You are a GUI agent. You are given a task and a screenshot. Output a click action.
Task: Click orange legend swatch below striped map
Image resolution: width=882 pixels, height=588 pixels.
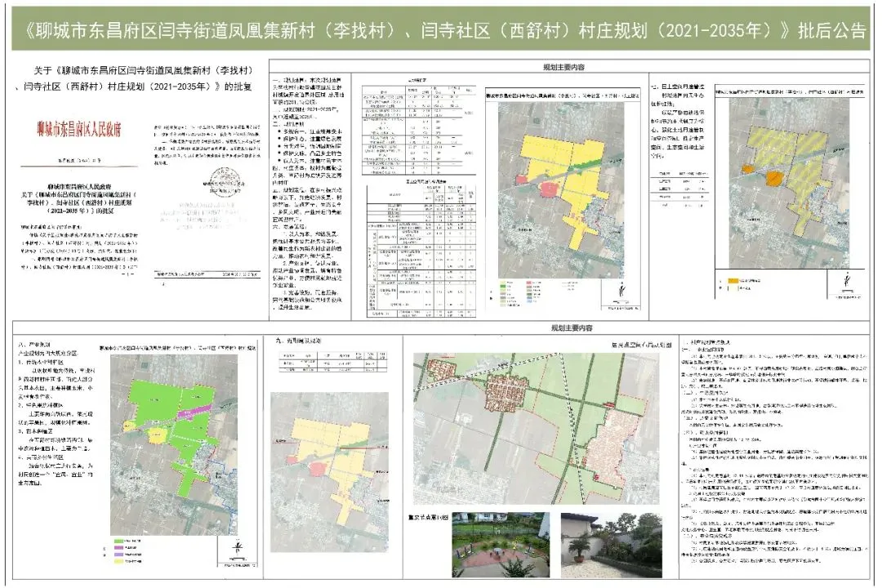pos(725,282)
